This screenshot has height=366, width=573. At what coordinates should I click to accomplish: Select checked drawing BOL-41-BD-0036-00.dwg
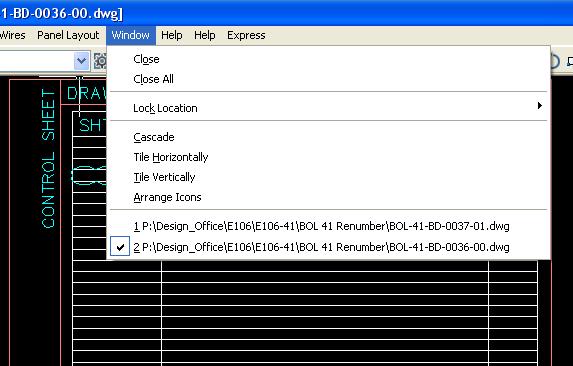tap(329, 247)
